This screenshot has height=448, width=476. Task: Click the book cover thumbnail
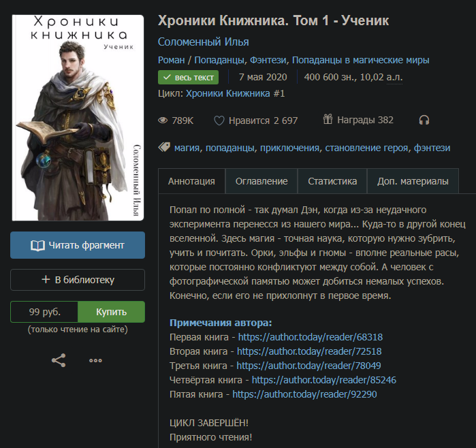[78, 118]
